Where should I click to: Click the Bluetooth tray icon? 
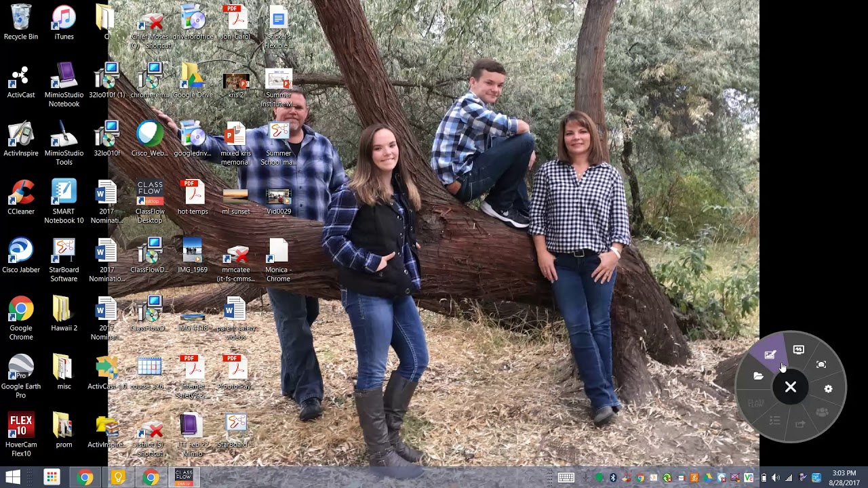[x=613, y=478]
